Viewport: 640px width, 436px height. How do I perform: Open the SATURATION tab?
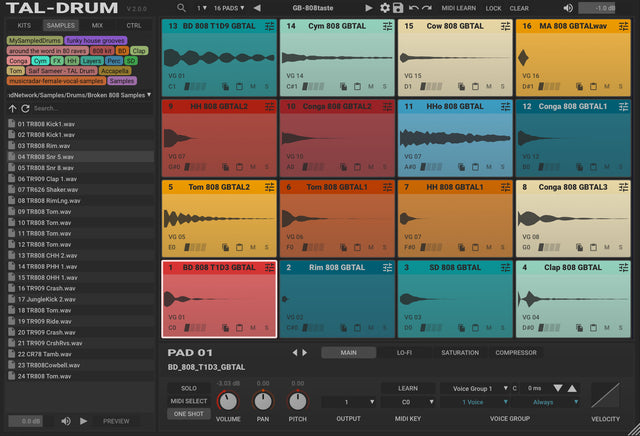[460, 352]
